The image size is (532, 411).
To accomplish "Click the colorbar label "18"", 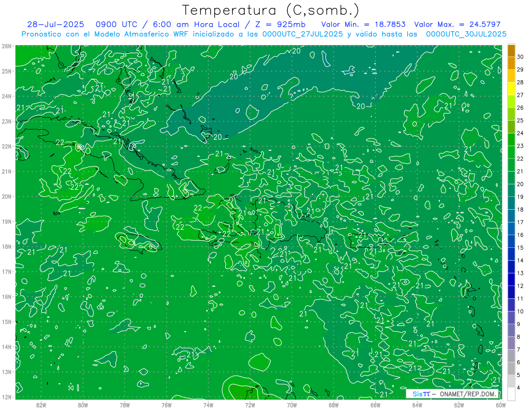I will click(520, 210).
